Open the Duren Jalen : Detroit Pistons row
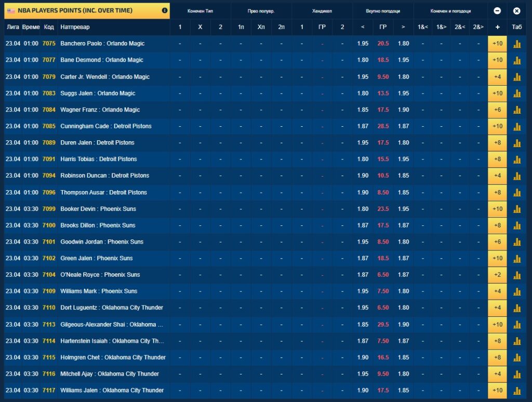532x402 pixels. (97, 143)
